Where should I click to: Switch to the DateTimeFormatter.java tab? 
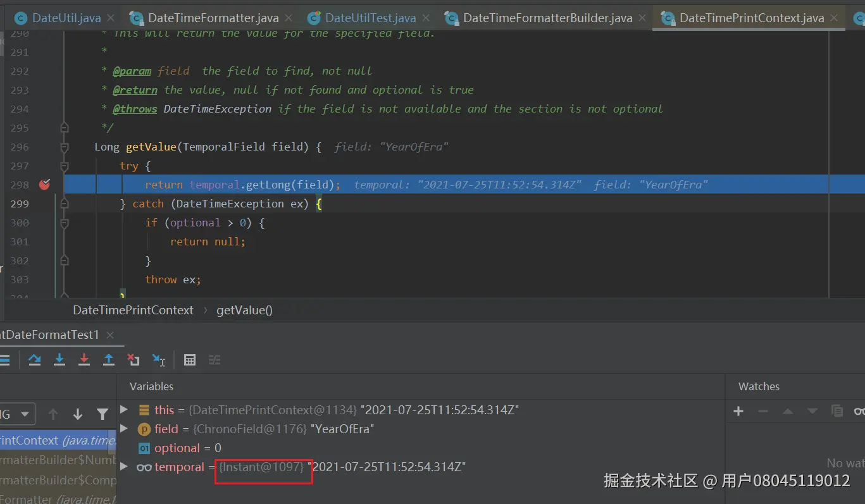[212, 18]
